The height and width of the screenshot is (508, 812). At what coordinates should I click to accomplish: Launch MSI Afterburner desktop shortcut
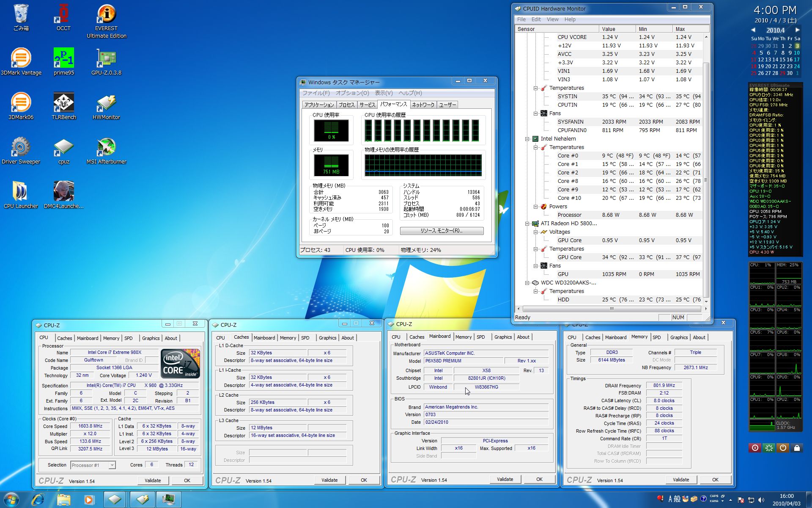(106, 151)
